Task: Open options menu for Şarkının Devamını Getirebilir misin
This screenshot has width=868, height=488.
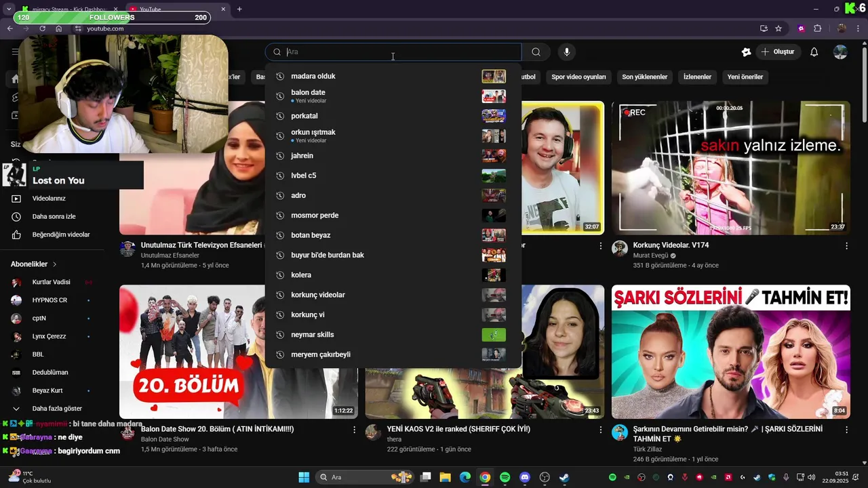Action: pos(846,430)
